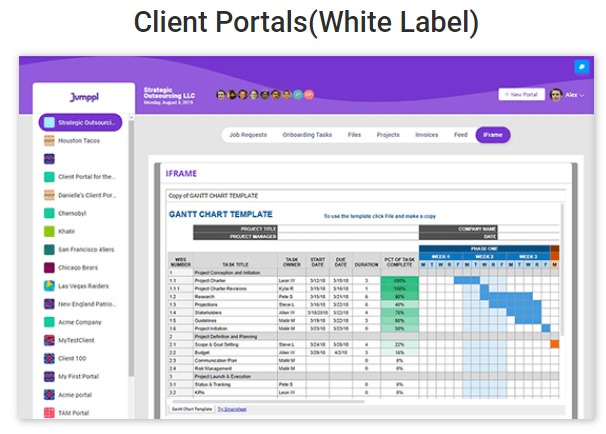
Task: Open the Feed tab
Action: pyautogui.click(x=460, y=135)
